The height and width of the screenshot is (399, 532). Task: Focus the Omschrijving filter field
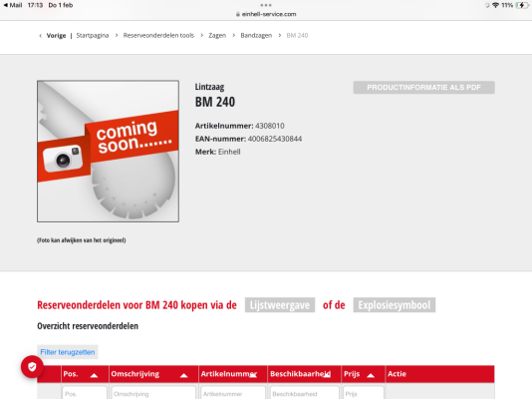[153, 393]
